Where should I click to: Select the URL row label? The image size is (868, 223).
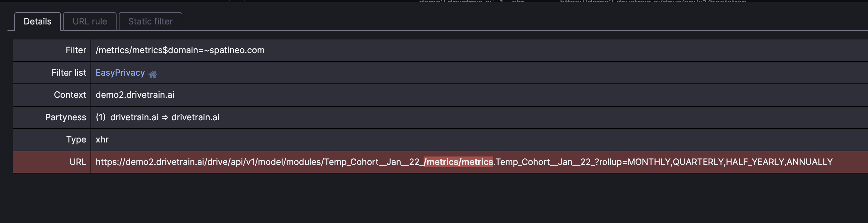click(x=78, y=162)
